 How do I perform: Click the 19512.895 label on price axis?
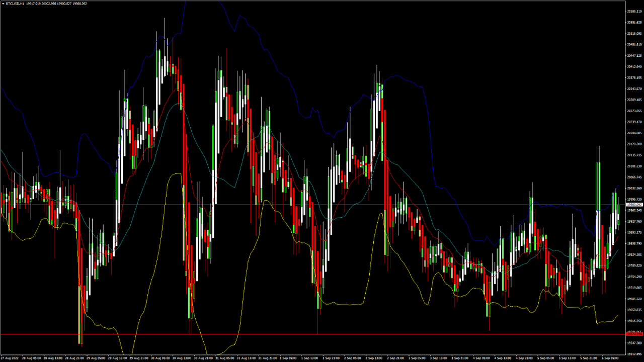click(634, 353)
